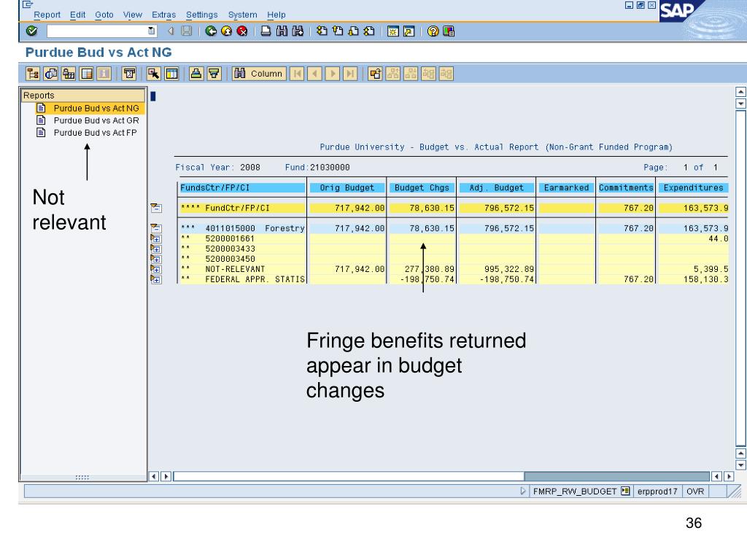747x560 pixels.
Task: Click the Budget Chgs column header
Action: click(x=422, y=187)
